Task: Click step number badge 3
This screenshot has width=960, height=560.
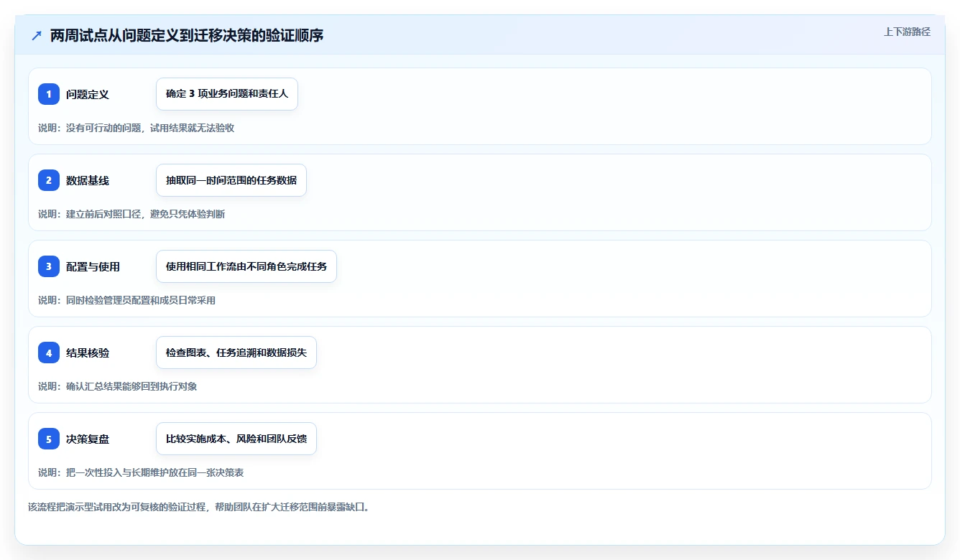Action: click(x=49, y=266)
